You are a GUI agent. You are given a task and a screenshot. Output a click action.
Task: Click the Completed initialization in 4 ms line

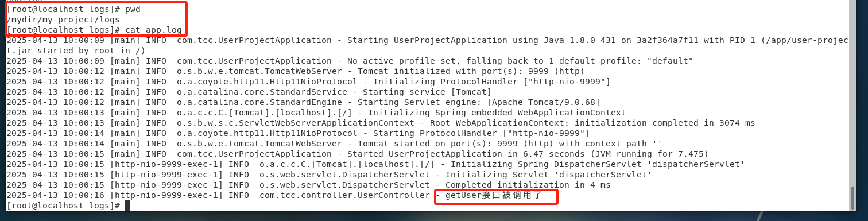click(x=308, y=185)
